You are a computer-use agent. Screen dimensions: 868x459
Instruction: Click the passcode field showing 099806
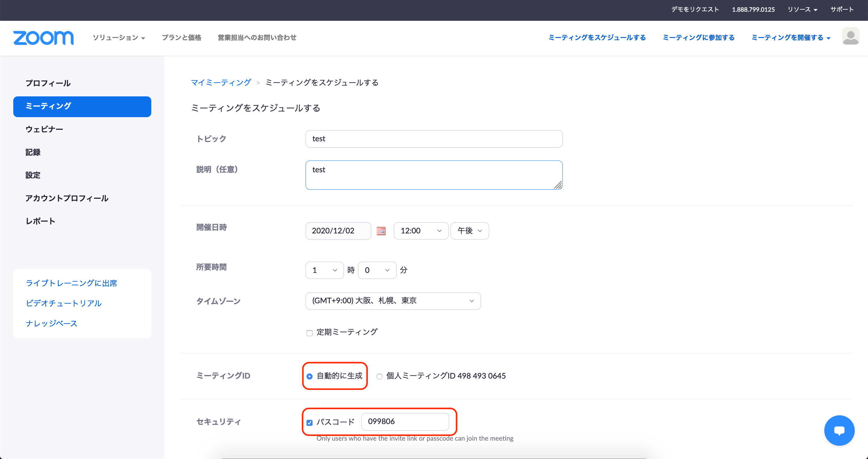pos(405,421)
